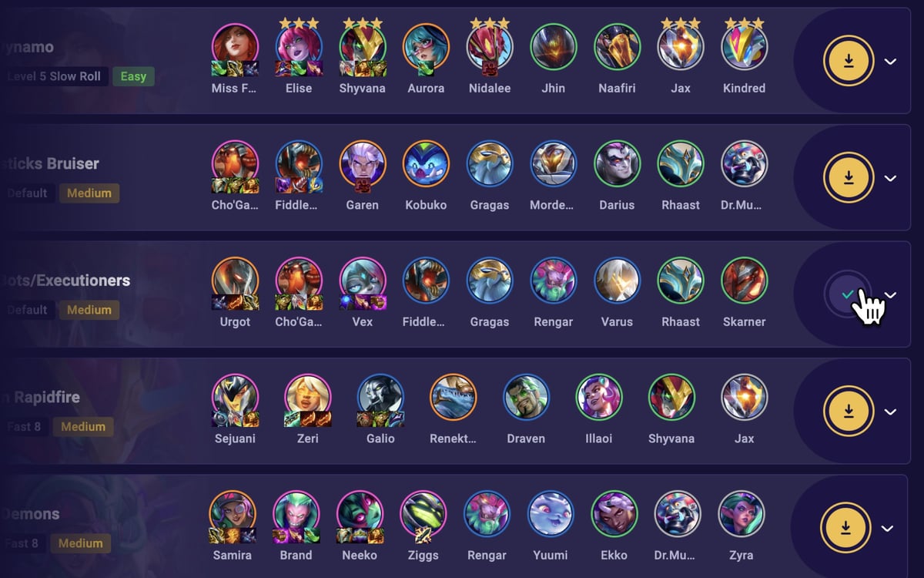Toggle the checked Executioners comp button
This screenshot has width=924, height=578.
point(848,294)
